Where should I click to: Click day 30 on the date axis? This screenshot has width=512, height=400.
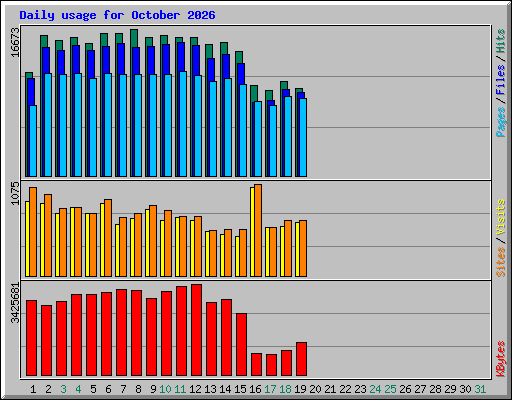465,389
